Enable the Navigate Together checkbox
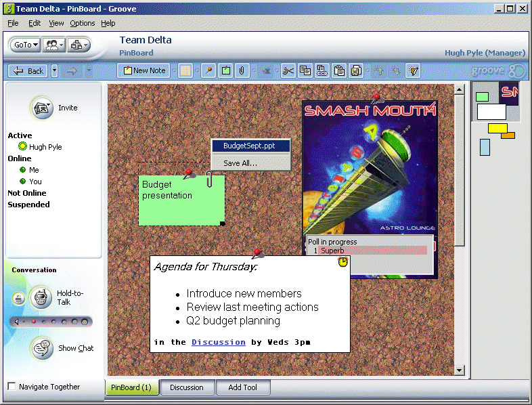Viewport: 532px width, 405px height. 12,387
